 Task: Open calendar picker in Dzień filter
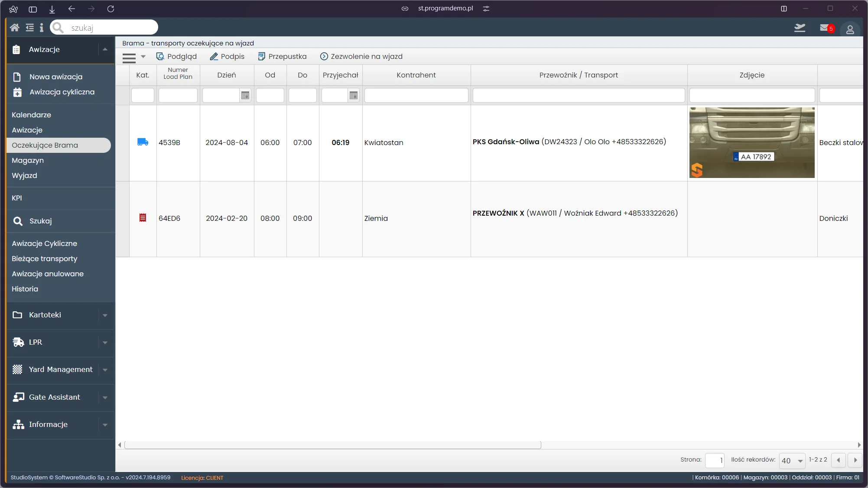(245, 95)
